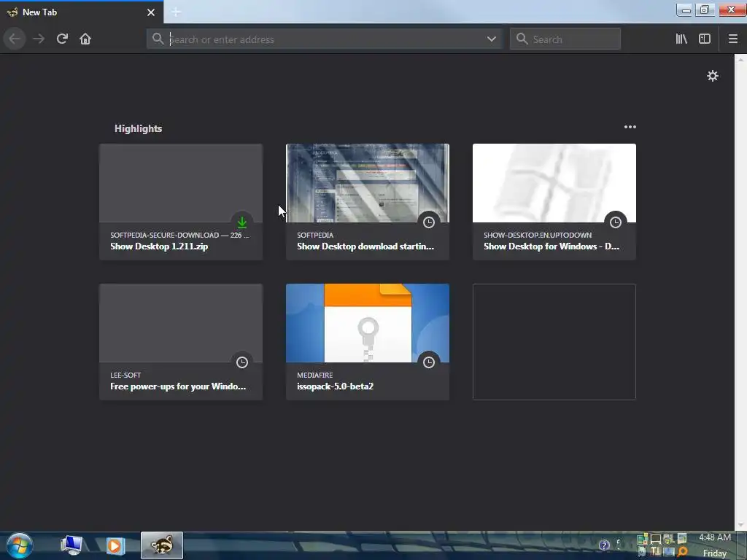Open the Lee-Soft Free power-ups card

181,342
